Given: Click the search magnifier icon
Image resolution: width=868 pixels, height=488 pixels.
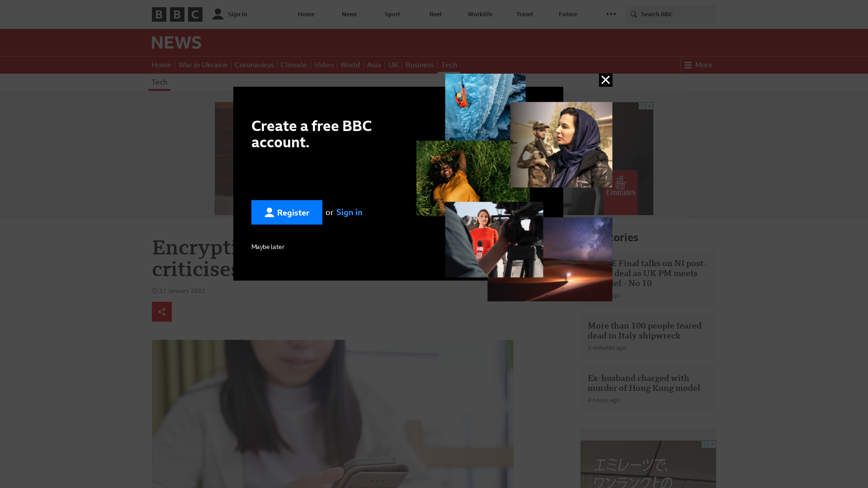Looking at the screenshot, I should click(x=634, y=14).
